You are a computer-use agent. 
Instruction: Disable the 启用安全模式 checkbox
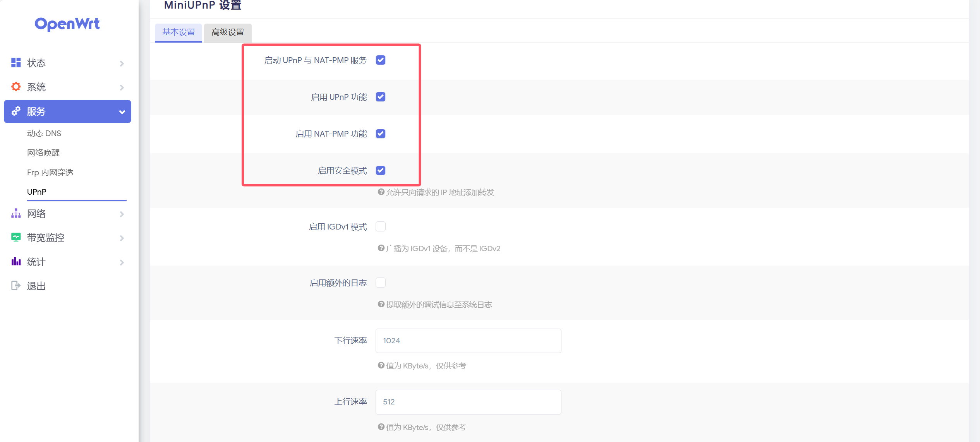381,170
